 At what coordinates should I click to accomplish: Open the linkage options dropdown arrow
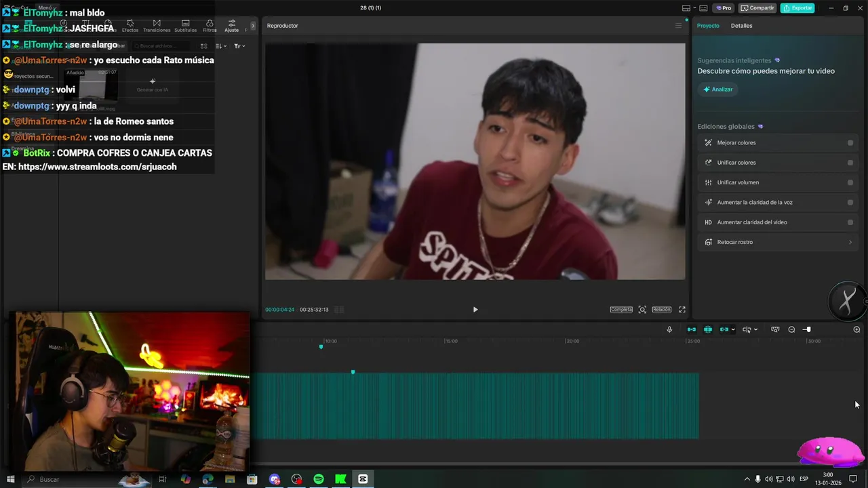tap(733, 329)
